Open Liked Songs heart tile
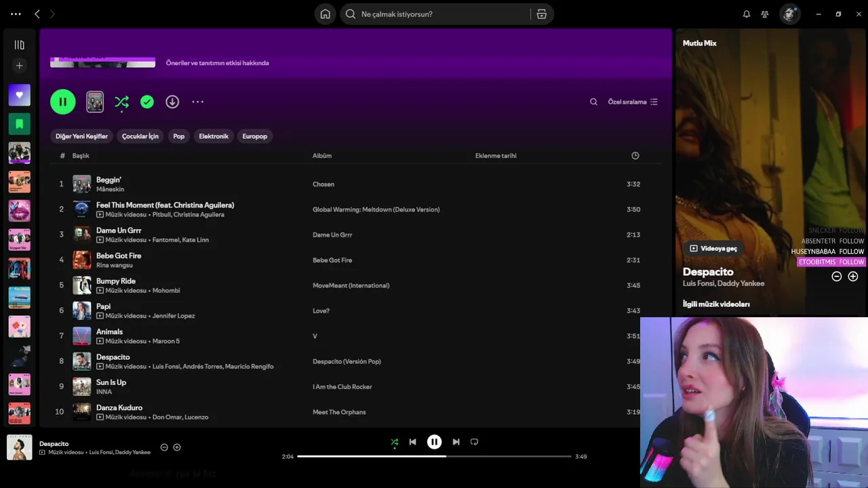868x488 pixels. click(x=19, y=95)
